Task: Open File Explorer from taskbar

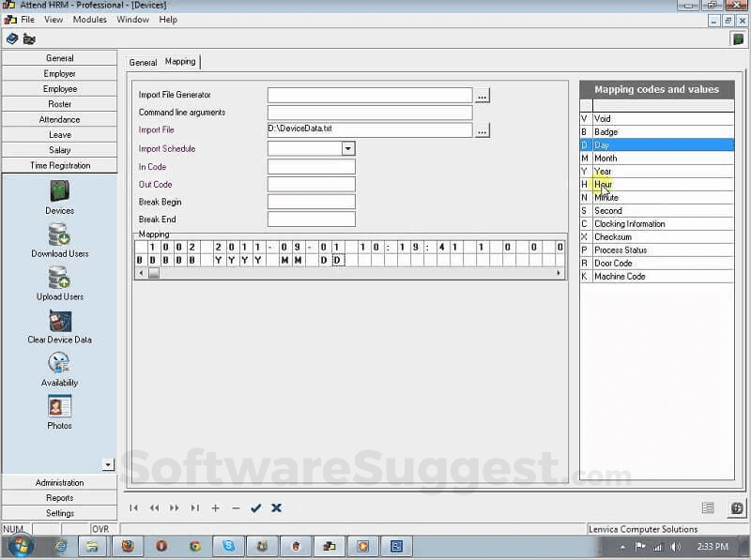Action: coord(92,546)
